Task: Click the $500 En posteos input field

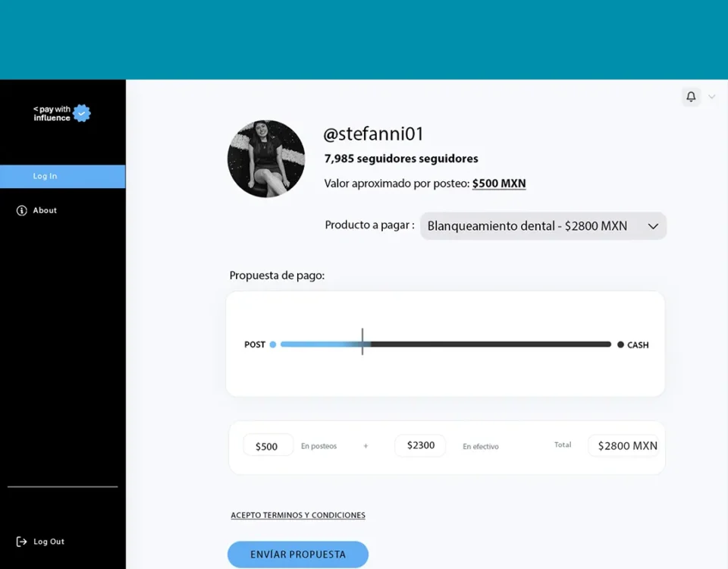Action: (268, 446)
